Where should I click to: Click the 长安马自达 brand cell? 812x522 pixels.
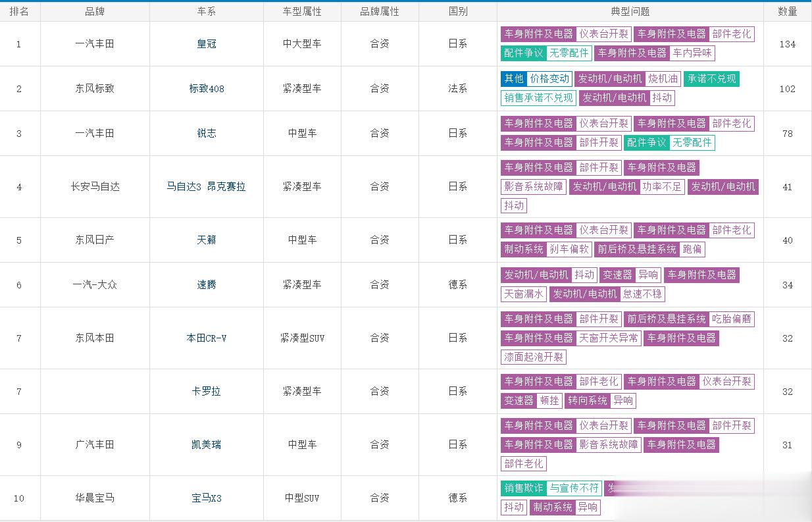coord(95,187)
